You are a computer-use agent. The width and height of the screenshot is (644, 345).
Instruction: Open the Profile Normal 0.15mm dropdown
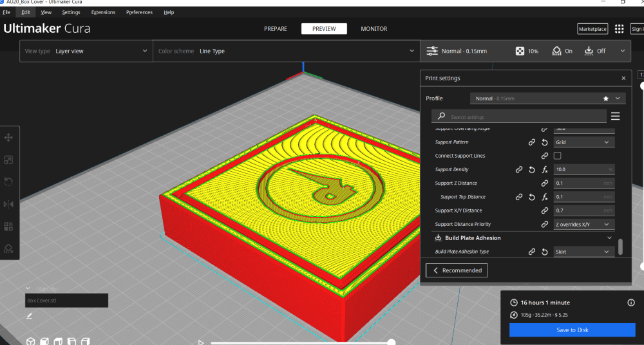click(548, 98)
